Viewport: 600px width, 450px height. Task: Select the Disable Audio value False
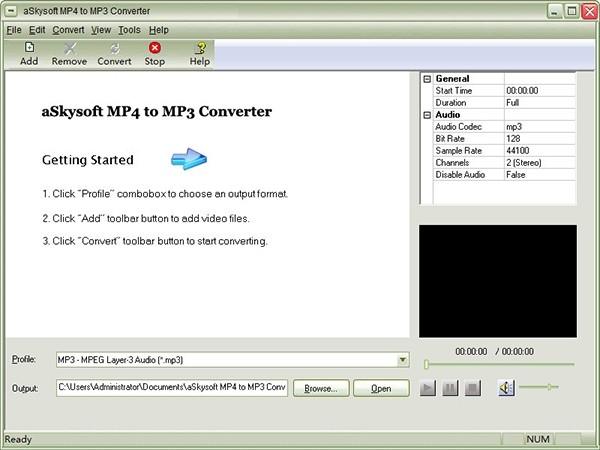click(x=515, y=175)
